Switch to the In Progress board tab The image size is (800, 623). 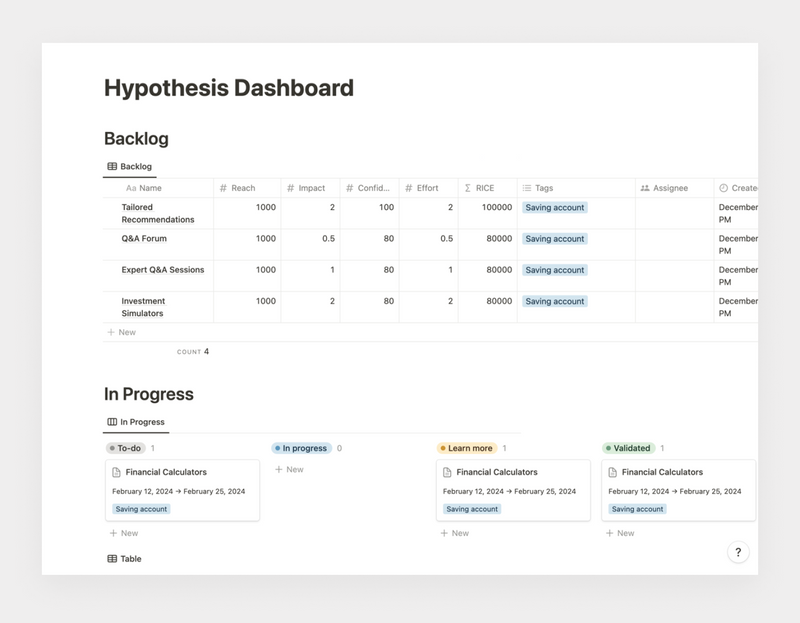(136, 422)
